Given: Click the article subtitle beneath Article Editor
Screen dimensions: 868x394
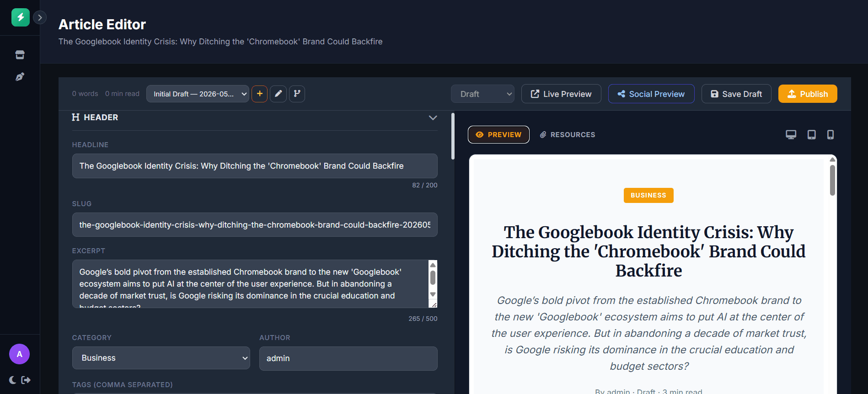Looking at the screenshot, I should (x=220, y=42).
